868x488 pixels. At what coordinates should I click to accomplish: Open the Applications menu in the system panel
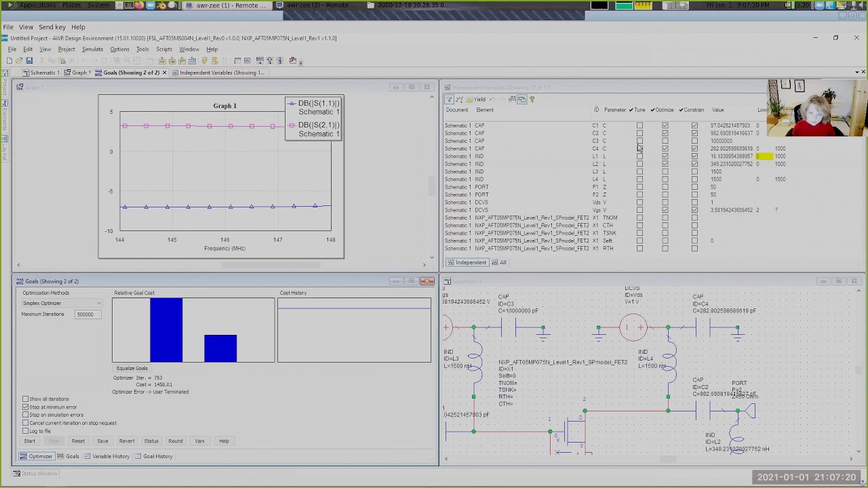pyautogui.click(x=37, y=5)
